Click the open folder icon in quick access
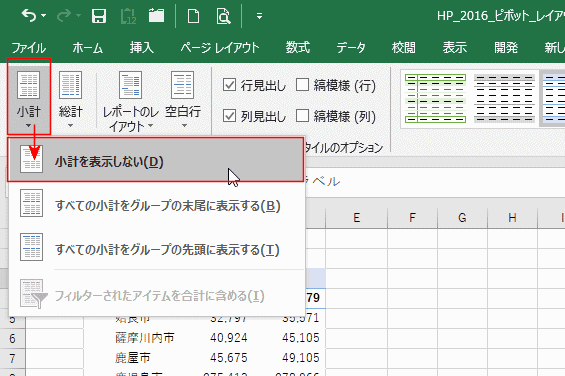The height and width of the screenshot is (376, 565). click(x=156, y=16)
